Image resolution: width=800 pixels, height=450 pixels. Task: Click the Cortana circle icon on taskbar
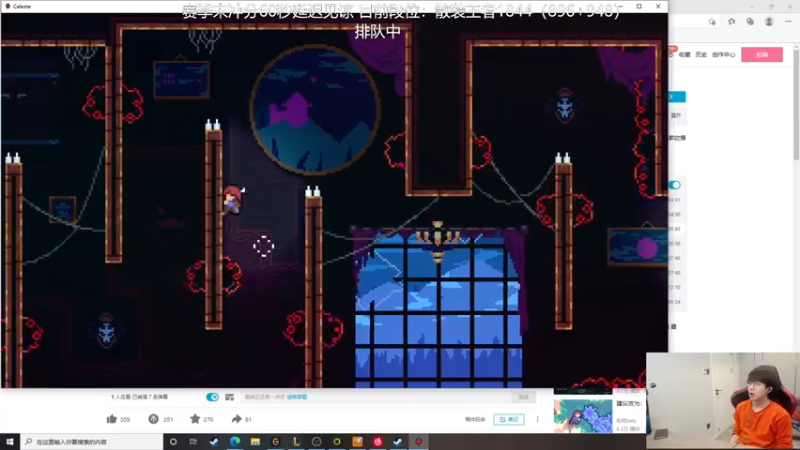coord(173,442)
